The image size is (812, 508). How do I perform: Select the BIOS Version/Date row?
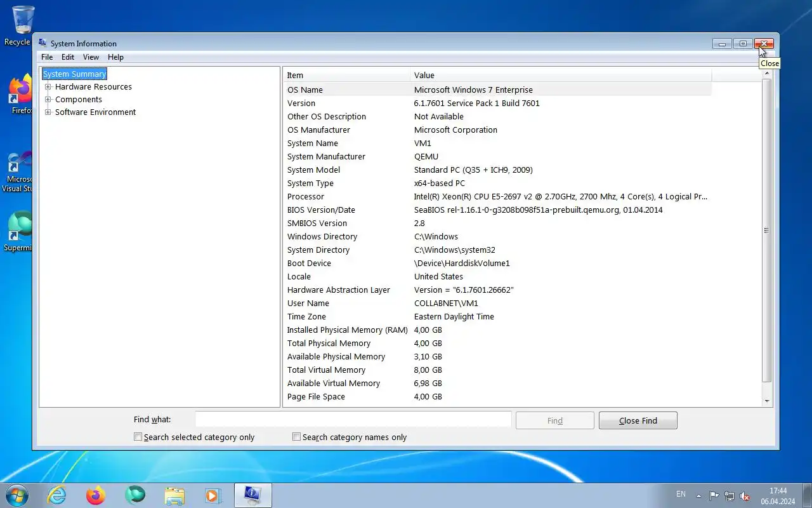[x=497, y=210]
